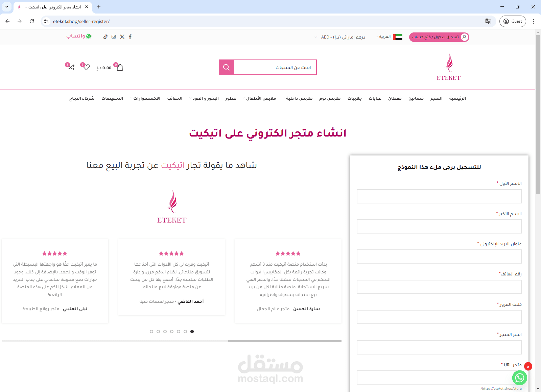Open the ملابس نوم sleepwear menu item
The image size is (541, 392).
[x=330, y=98]
